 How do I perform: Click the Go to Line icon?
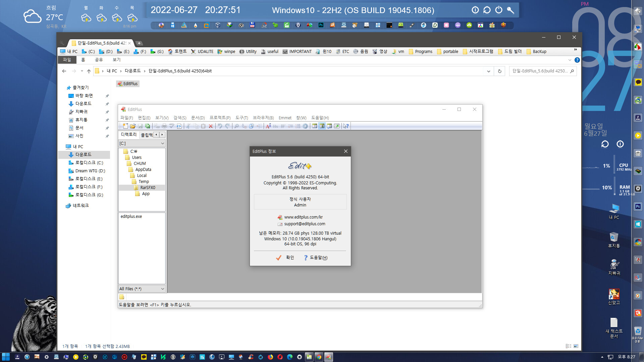point(259,126)
